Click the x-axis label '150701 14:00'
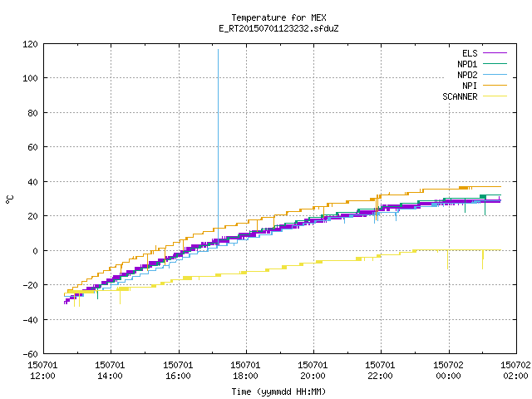Image resolution: width=532 pixels, height=399 pixels. click(110, 371)
